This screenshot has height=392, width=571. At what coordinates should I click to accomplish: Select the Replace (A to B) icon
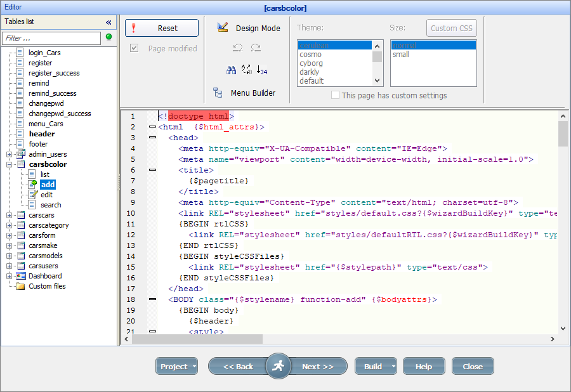pos(247,70)
